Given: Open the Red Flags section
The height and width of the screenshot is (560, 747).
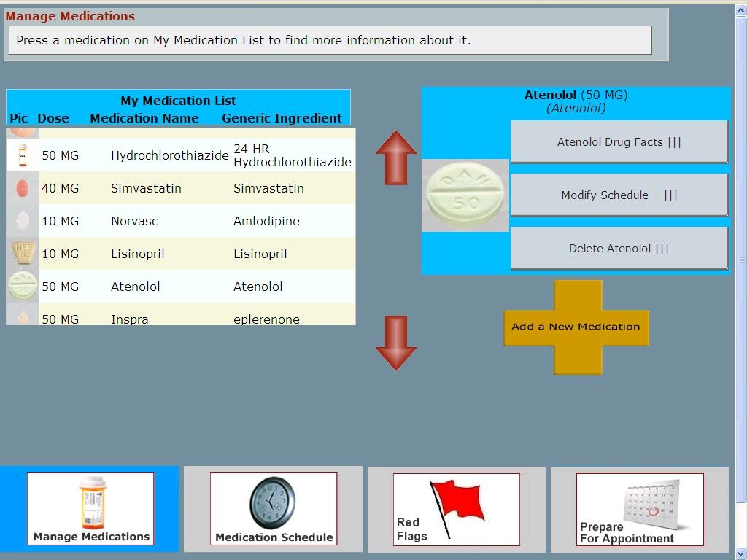Looking at the screenshot, I should tap(457, 509).
